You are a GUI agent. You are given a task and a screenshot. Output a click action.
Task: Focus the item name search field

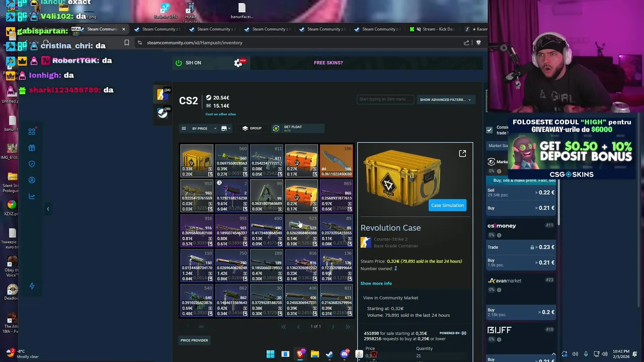[385, 100]
